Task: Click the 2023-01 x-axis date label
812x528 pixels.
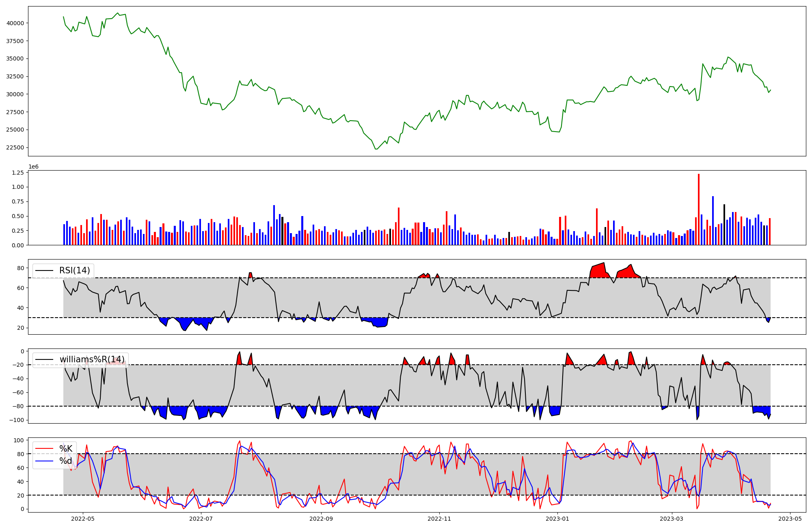Action: pos(557,519)
